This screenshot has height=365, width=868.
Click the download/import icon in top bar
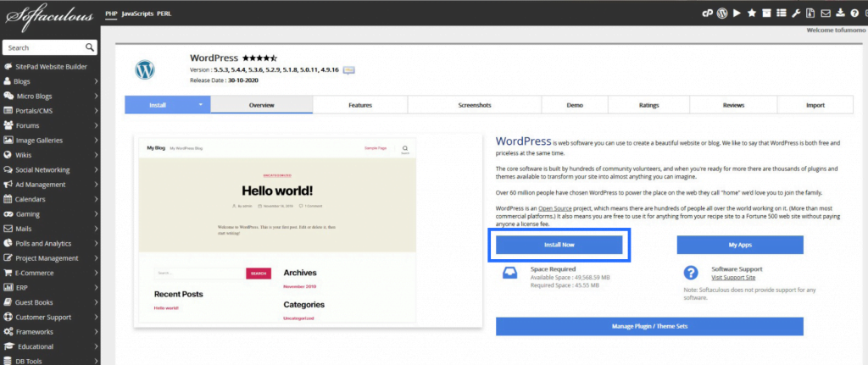click(840, 14)
